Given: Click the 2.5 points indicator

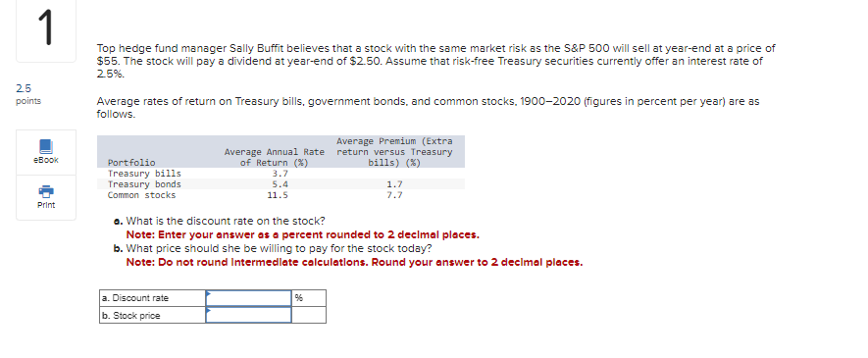Looking at the screenshot, I should tap(28, 93).
